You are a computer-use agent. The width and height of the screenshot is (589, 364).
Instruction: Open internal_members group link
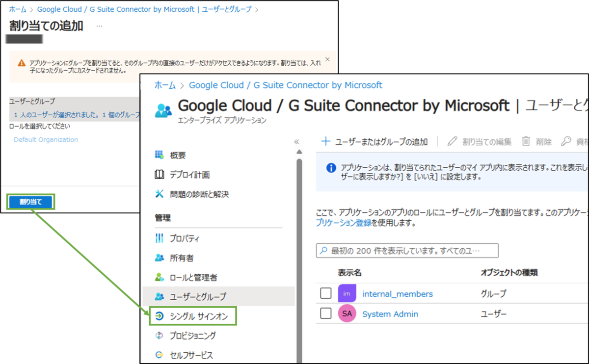tap(398, 294)
